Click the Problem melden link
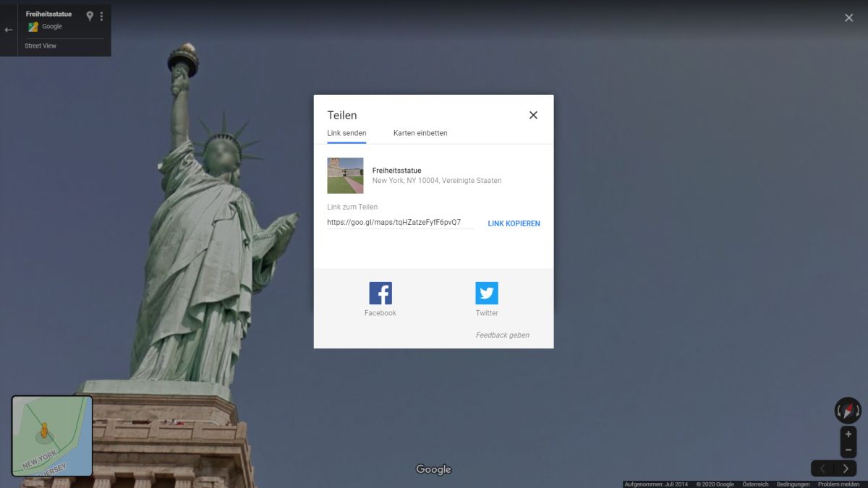The height and width of the screenshot is (488, 868). point(838,484)
